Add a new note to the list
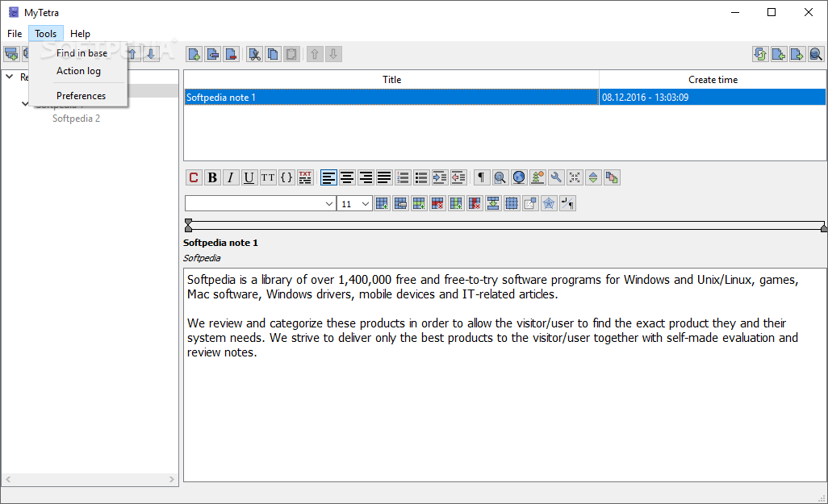The height and width of the screenshot is (504, 828). coord(194,54)
